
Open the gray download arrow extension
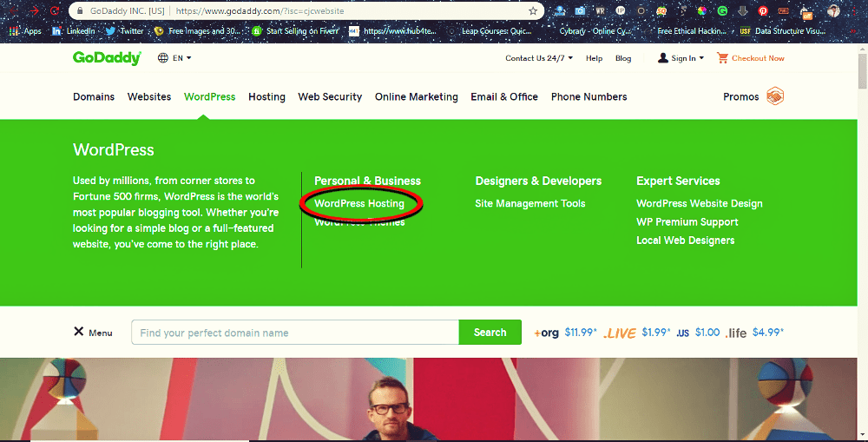click(x=743, y=10)
